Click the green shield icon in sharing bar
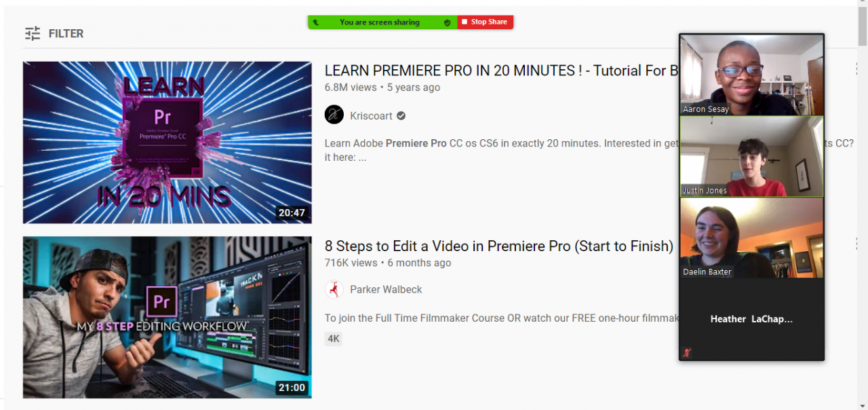This screenshot has height=410, width=868. [x=447, y=22]
